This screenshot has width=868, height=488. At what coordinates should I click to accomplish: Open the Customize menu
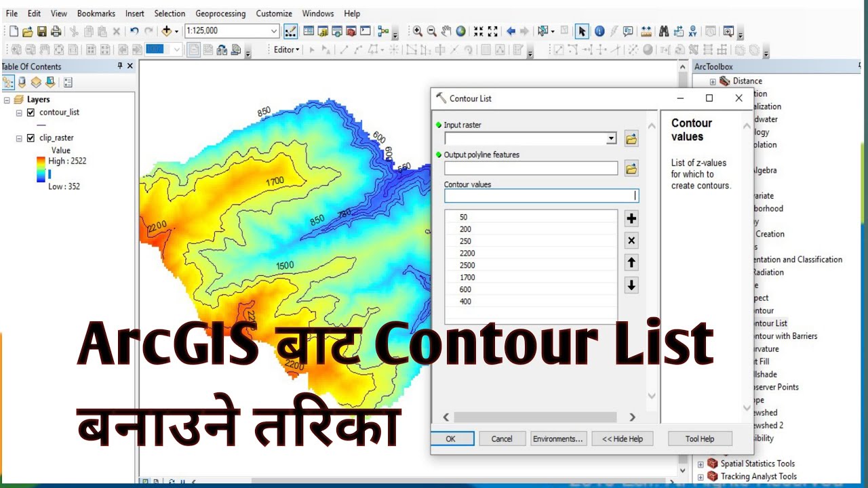tap(274, 14)
